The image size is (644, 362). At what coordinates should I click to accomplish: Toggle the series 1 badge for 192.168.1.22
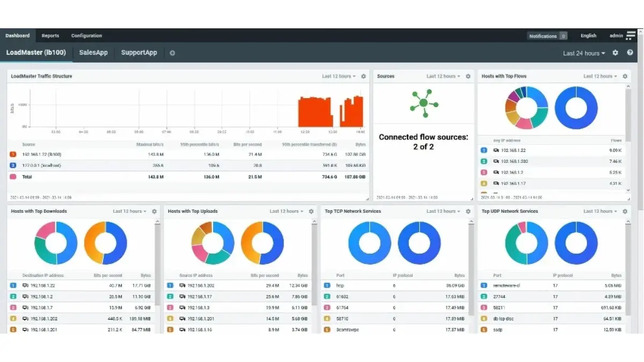pyautogui.click(x=13, y=154)
